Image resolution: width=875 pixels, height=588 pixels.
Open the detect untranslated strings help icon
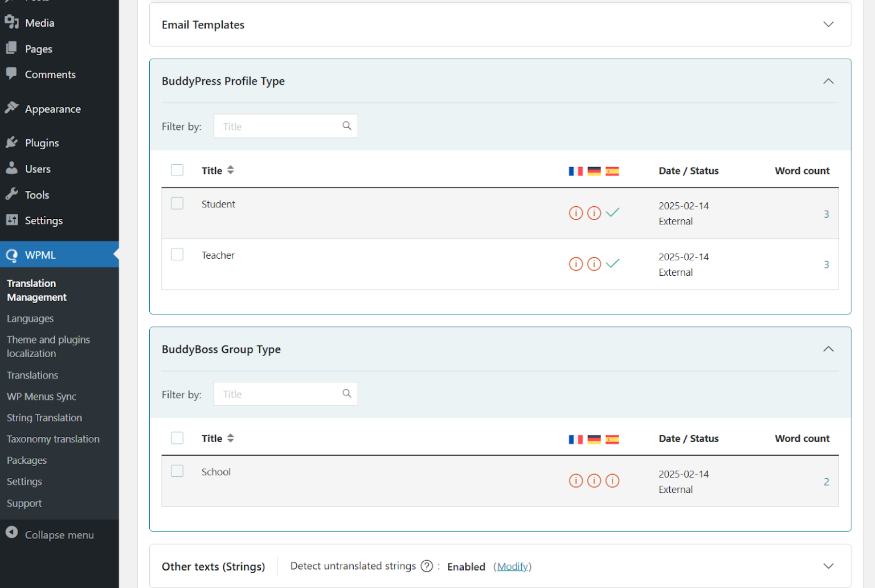coord(426,566)
